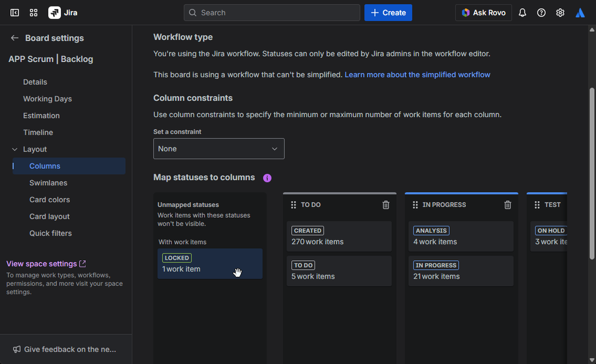
Task: Click the IN PROGRESS column title
Action: [x=444, y=205]
